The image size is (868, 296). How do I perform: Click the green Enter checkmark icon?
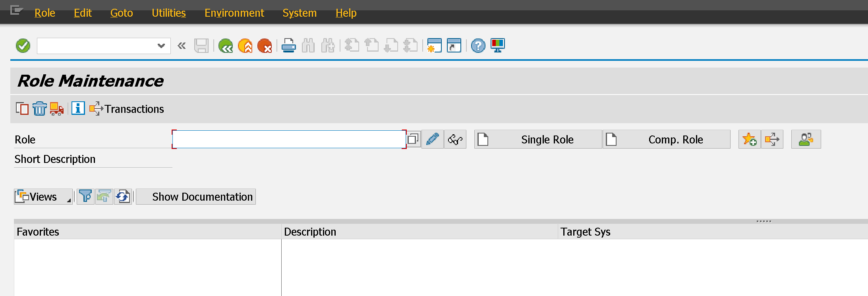pos(23,46)
